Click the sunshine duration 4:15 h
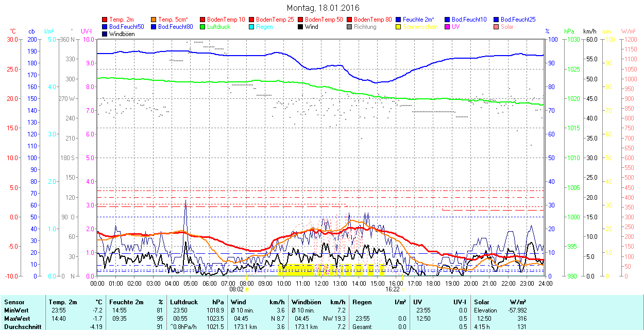 tap(482, 327)
